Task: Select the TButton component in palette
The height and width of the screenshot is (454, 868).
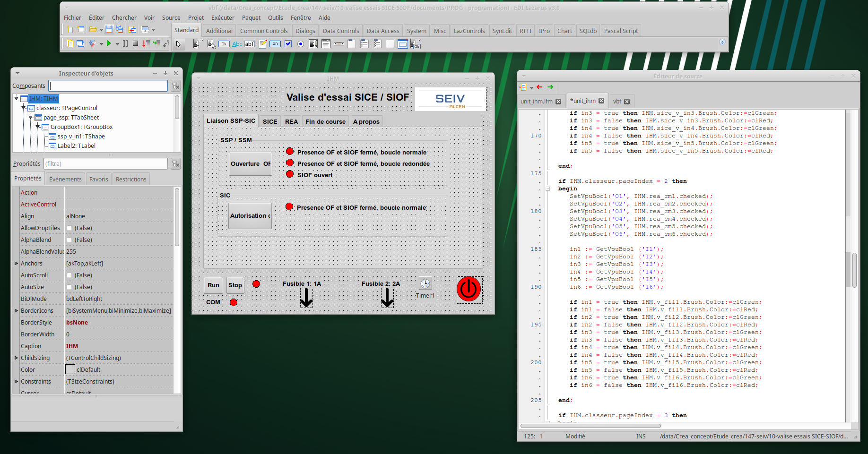Action: [224, 44]
